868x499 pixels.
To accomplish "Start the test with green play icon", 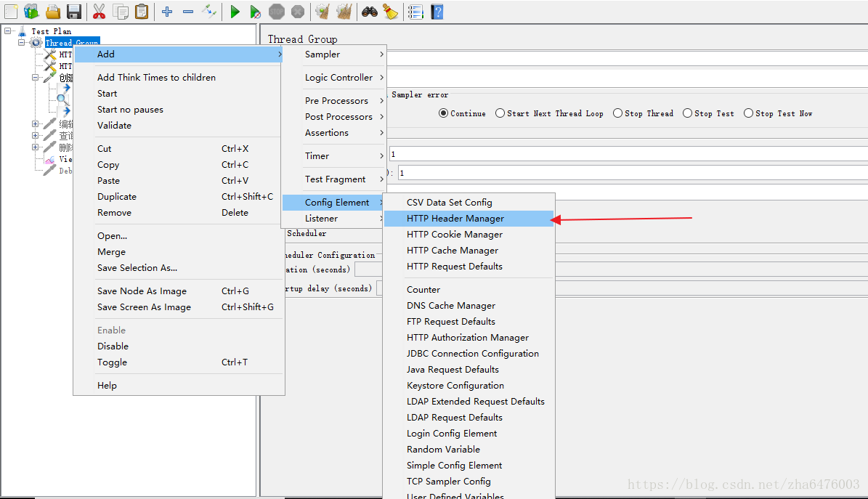I will (235, 11).
